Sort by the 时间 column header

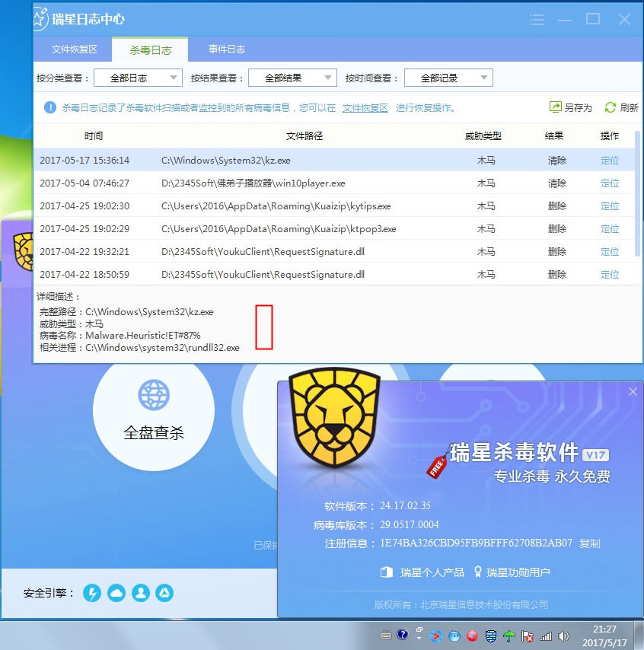click(x=94, y=136)
